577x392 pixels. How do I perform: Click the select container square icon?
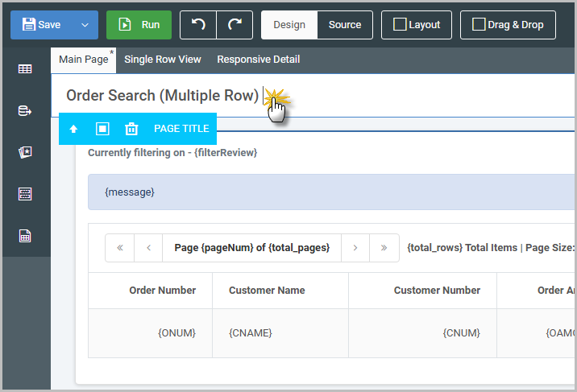pos(102,129)
